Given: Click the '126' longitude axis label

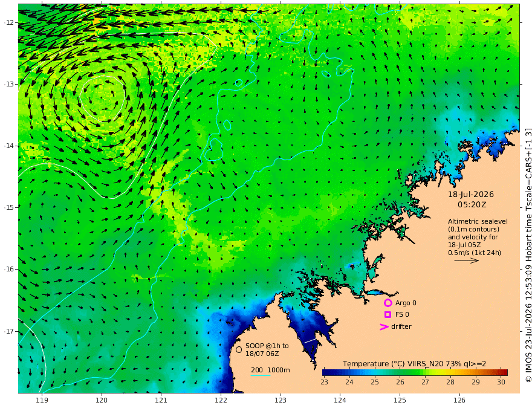Looking at the screenshot, I should [459, 400].
